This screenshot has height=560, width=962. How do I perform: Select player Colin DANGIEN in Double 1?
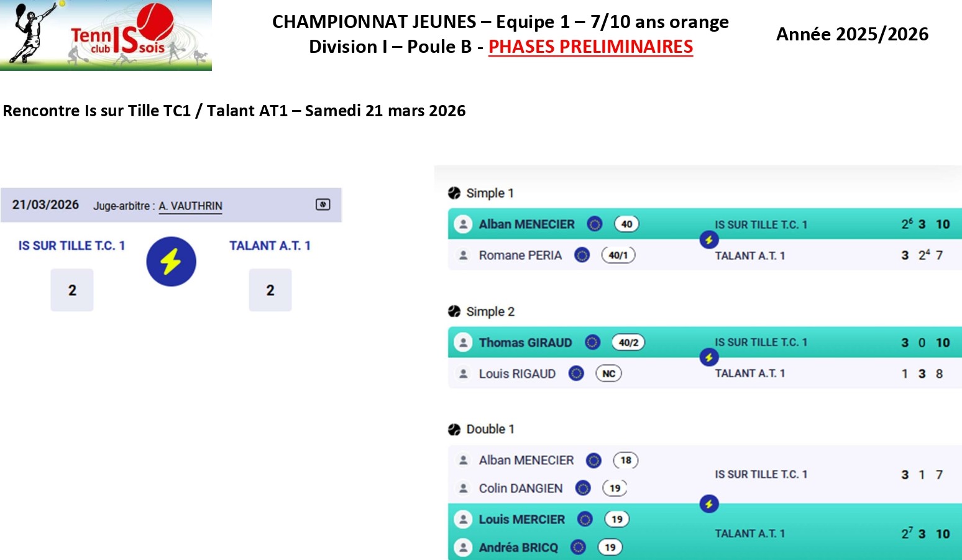pyautogui.click(x=520, y=489)
